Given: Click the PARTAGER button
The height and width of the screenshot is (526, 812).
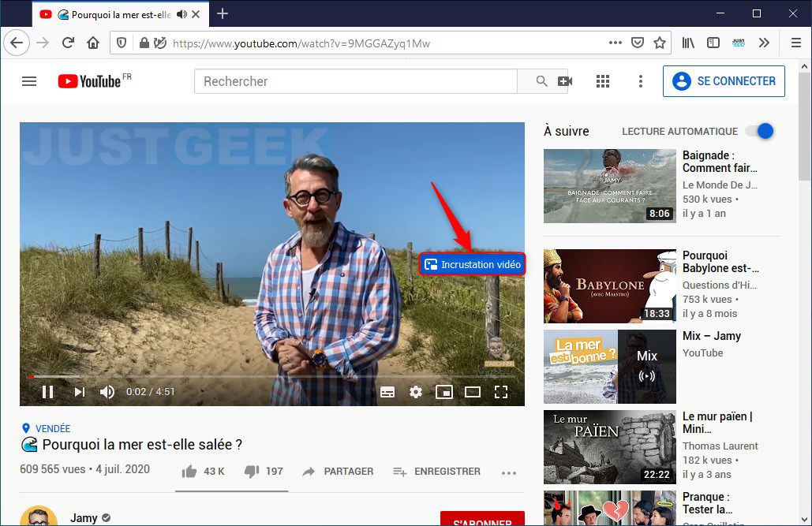Looking at the screenshot, I should pos(338,471).
